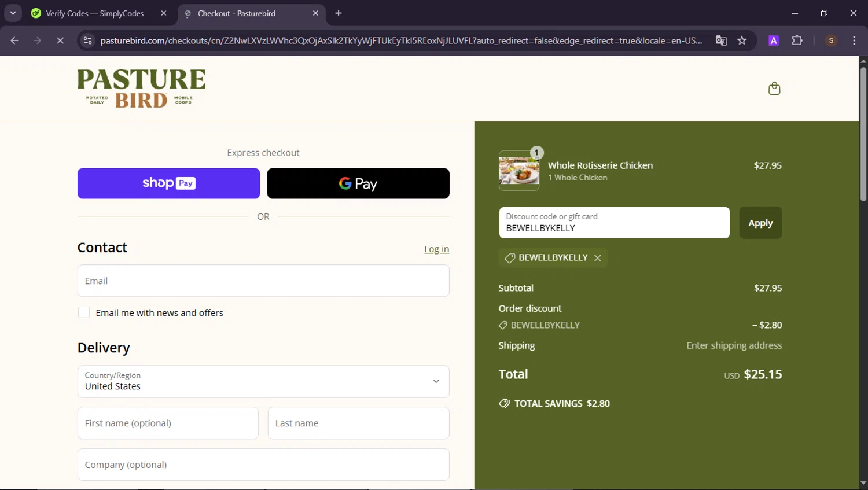This screenshot has height=490, width=868.
Task: Open the translate this page icon
Action: pos(721,40)
